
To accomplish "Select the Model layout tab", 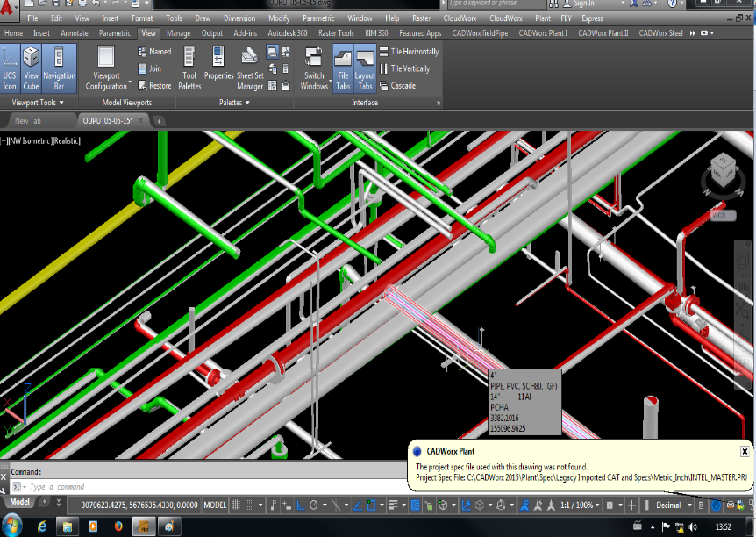I will point(19,502).
